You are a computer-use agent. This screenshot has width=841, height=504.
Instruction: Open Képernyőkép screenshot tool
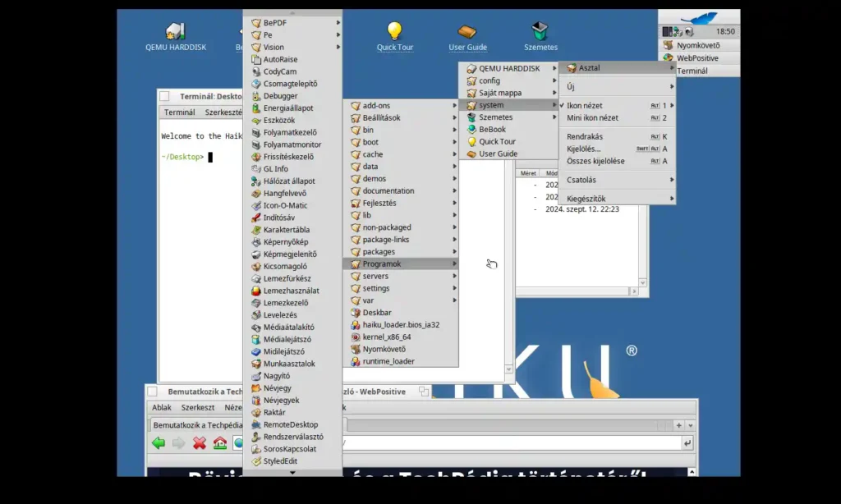(292, 242)
